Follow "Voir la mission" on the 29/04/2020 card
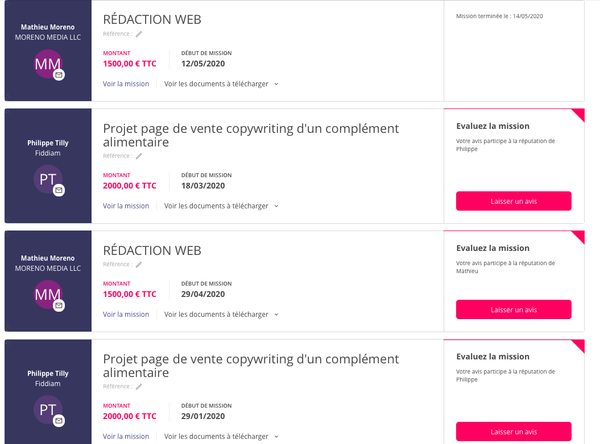Image resolution: width=600 pixels, height=444 pixels. tap(126, 314)
